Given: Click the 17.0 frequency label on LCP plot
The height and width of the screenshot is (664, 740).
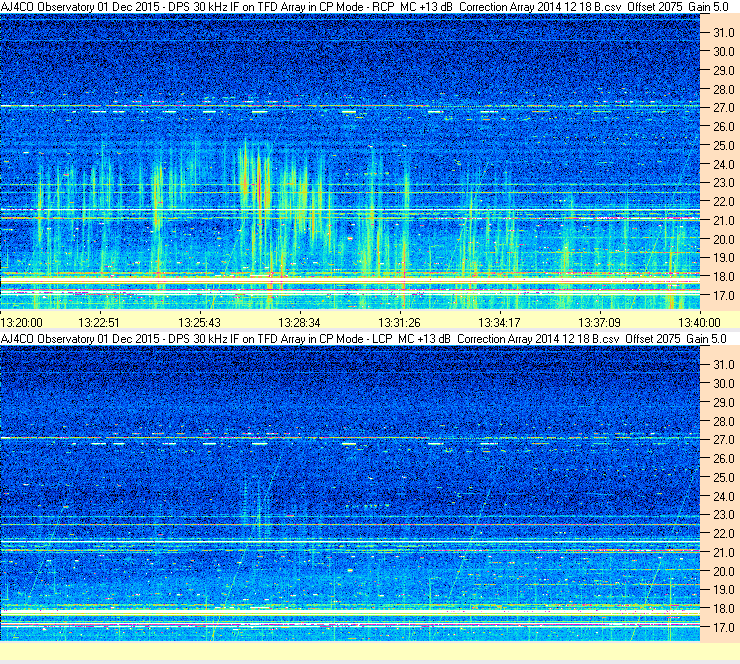Looking at the screenshot, I should click(723, 628).
